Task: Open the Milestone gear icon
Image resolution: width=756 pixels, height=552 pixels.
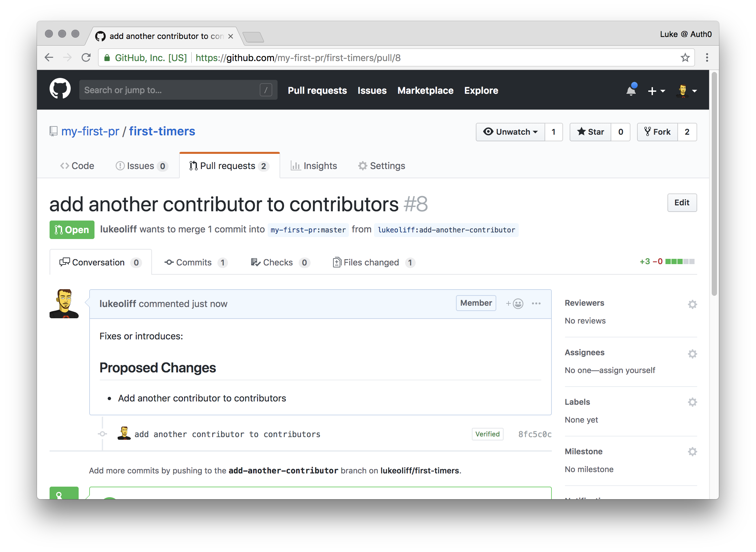Action: pos(693,452)
